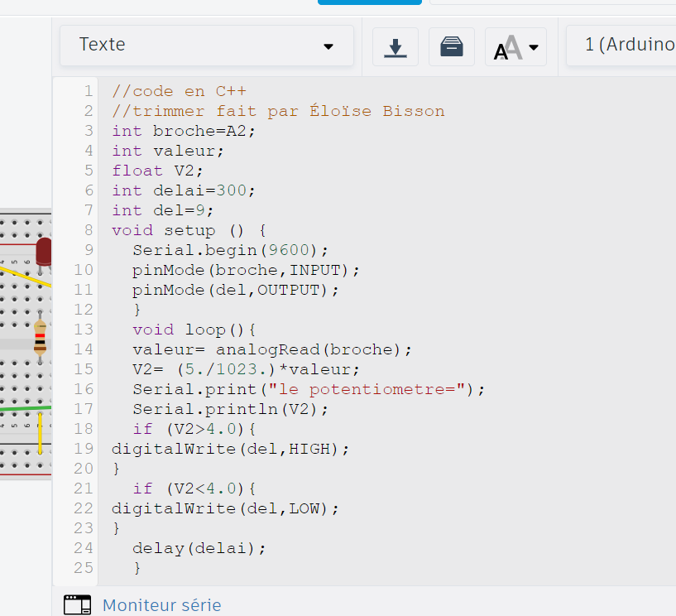Click line number 12 in the gutter
This screenshot has width=676, height=616.
coord(84,310)
